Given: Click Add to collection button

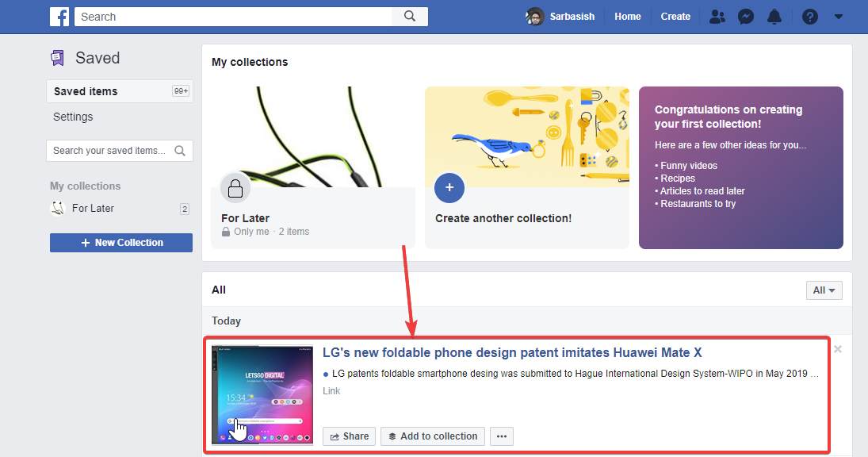Looking at the screenshot, I should coord(433,436).
